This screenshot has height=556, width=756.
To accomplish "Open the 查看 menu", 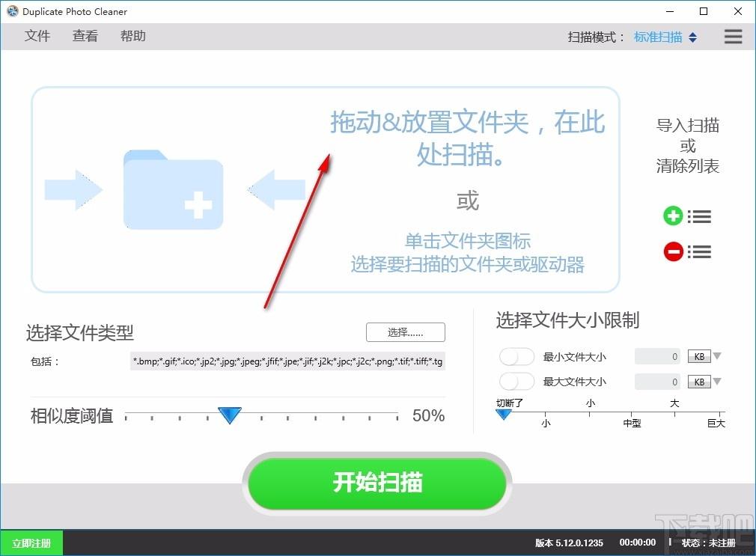I will coord(85,36).
